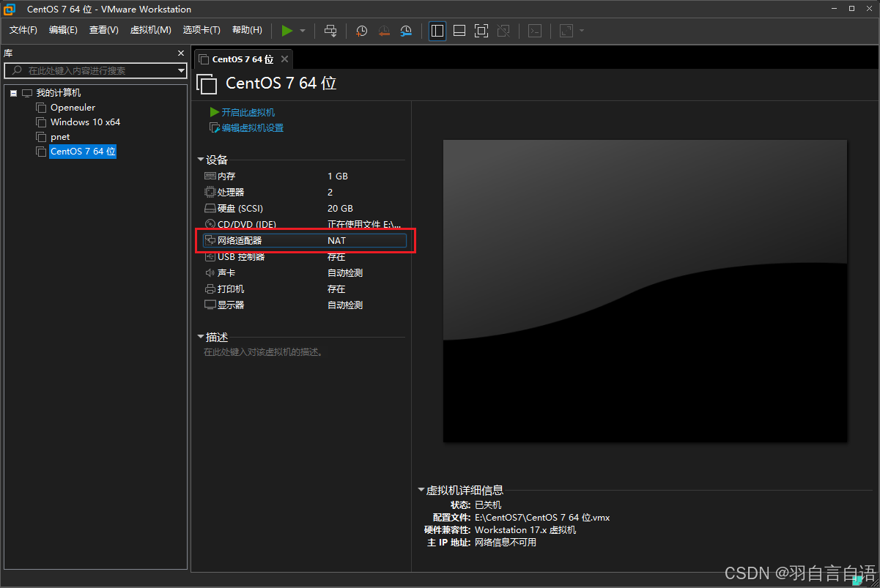
Task: Click the console view toolbar icon
Action: pos(536,31)
